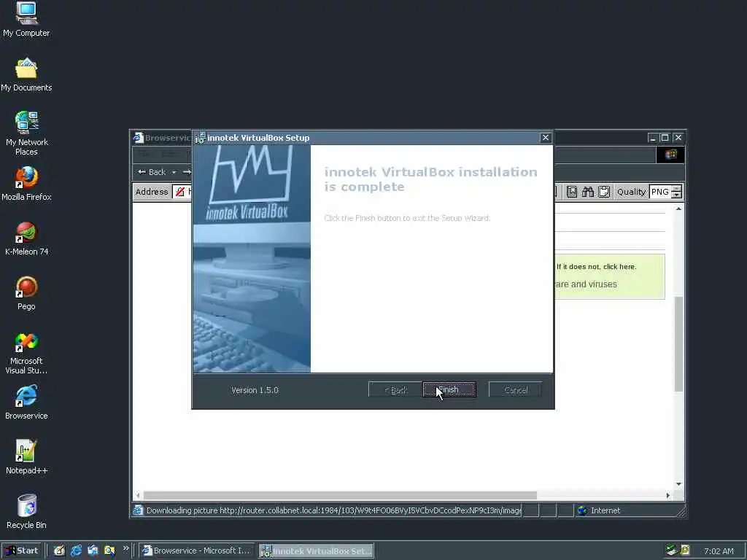Viewport: 747px width, 560px height.
Task: Select the innotek VirtualBox Setup taskbar button
Action: click(x=317, y=551)
